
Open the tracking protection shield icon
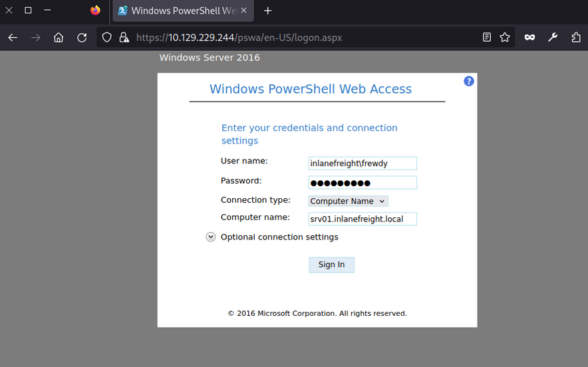(107, 37)
